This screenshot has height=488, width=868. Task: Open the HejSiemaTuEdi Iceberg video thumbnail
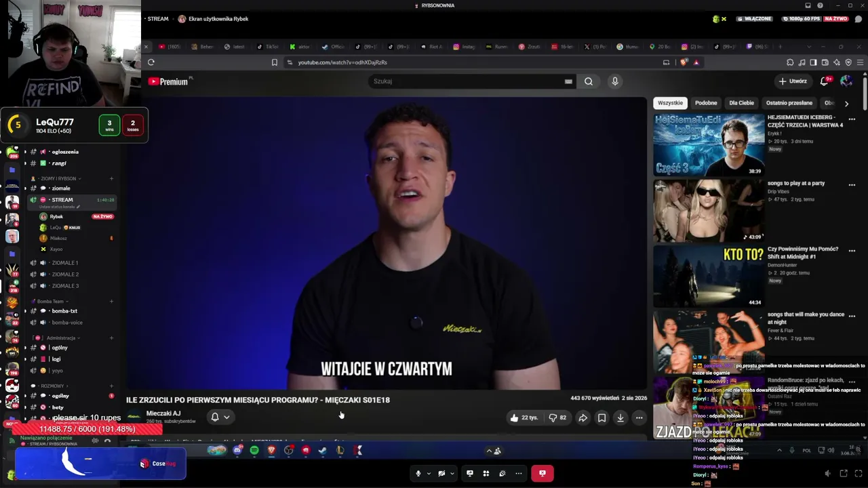(x=709, y=145)
